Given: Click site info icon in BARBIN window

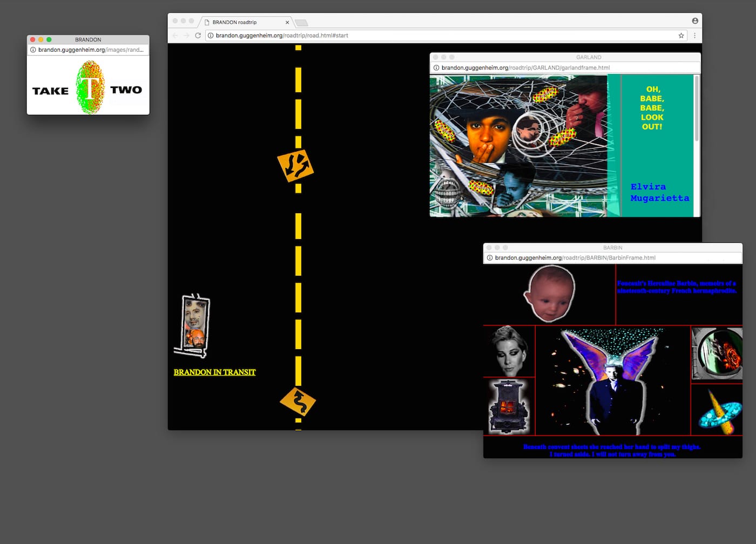Looking at the screenshot, I should 489,258.
